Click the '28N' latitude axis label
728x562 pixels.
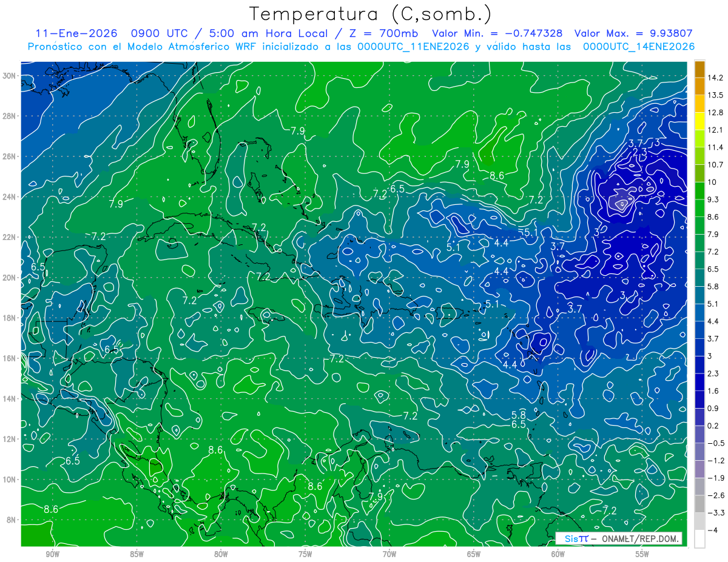pos(9,116)
